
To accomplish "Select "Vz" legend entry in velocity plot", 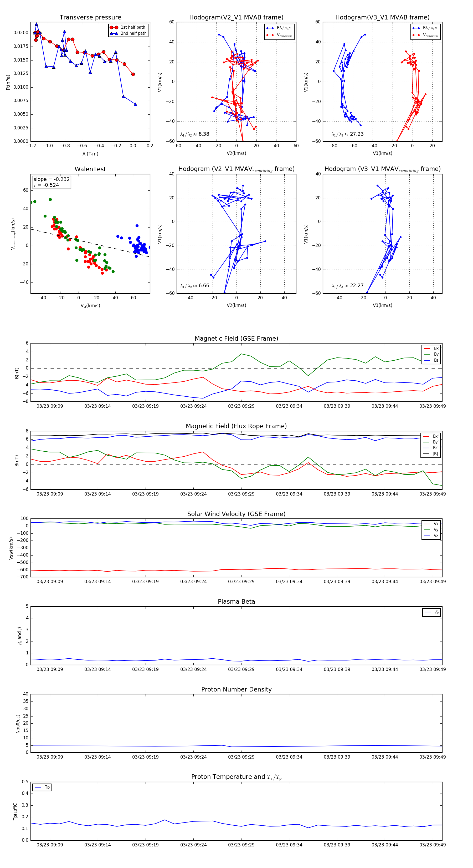I will coord(431,536).
